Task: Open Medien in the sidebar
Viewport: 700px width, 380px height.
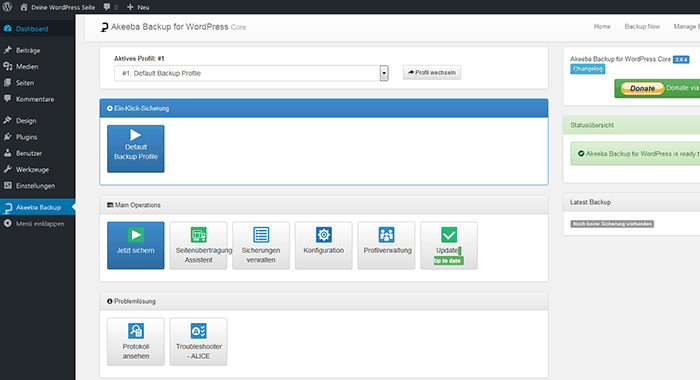Action: tap(38, 67)
